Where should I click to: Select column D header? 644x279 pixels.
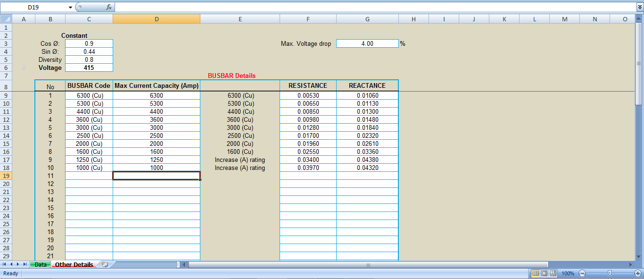157,19
